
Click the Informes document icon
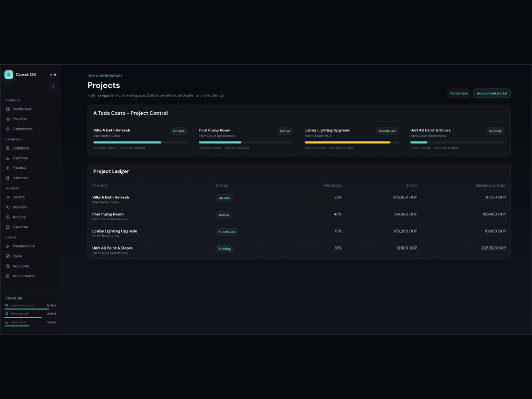pyautogui.click(x=8, y=178)
